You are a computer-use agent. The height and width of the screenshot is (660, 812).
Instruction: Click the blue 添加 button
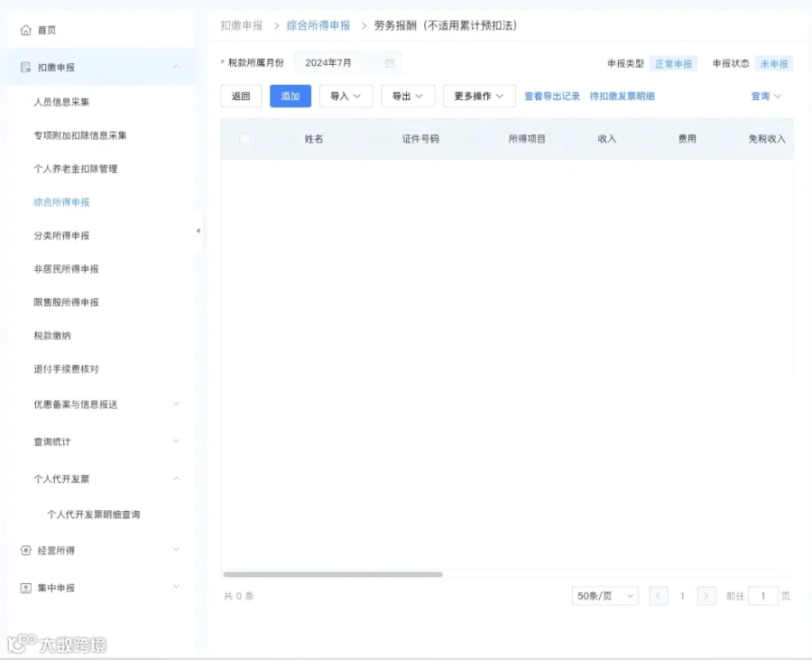pos(291,97)
